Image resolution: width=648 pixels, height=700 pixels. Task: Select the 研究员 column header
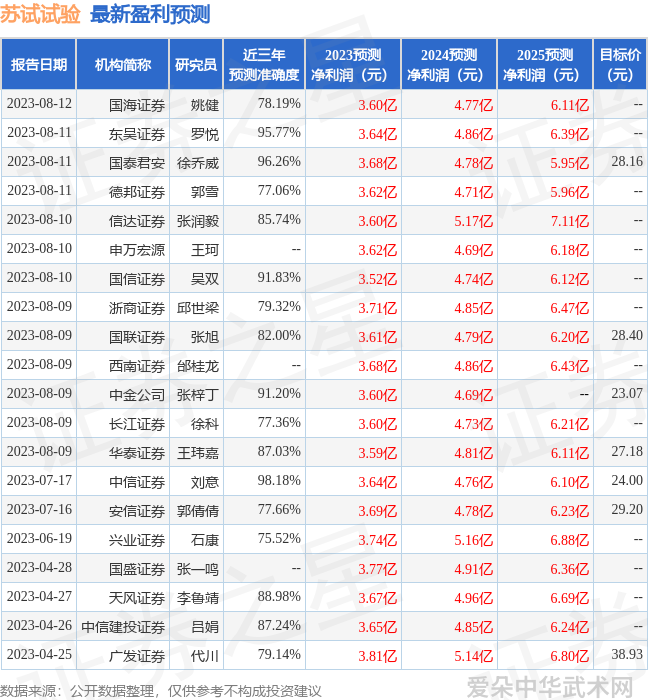tap(196, 64)
